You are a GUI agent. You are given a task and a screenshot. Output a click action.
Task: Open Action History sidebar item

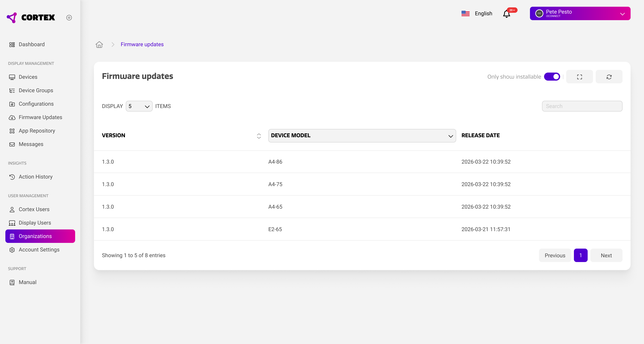point(36,177)
